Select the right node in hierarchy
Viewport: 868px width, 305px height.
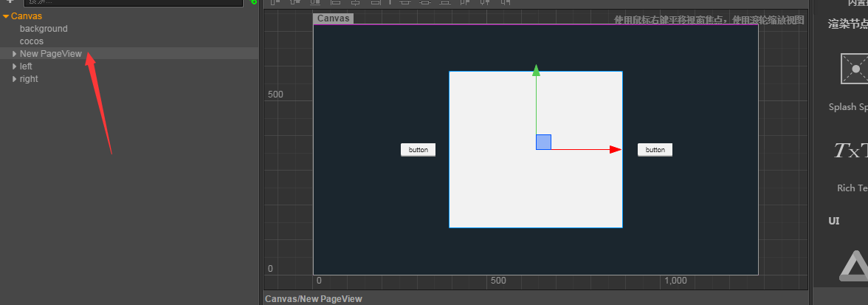pos(29,79)
